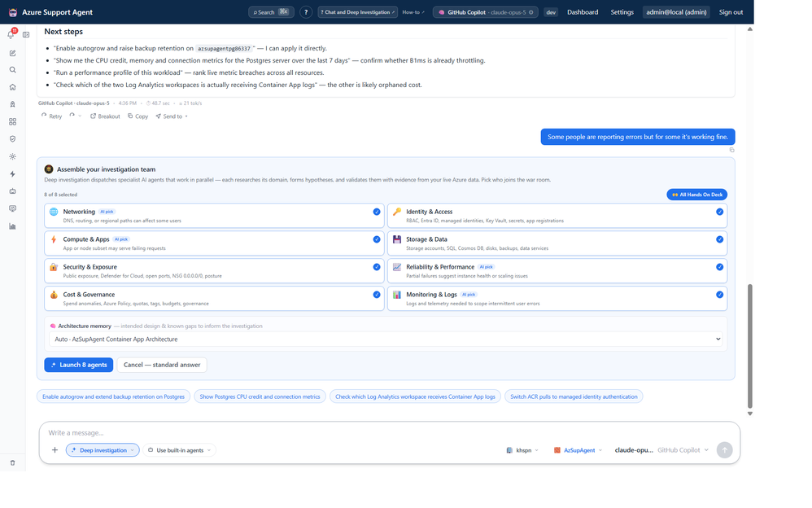
Task: Open the How-to link in header
Action: pos(413,12)
